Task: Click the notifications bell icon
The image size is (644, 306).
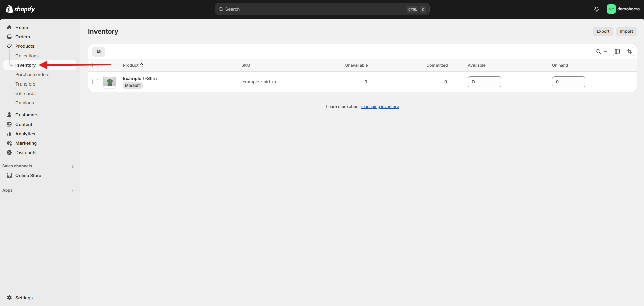Action: 596,9
